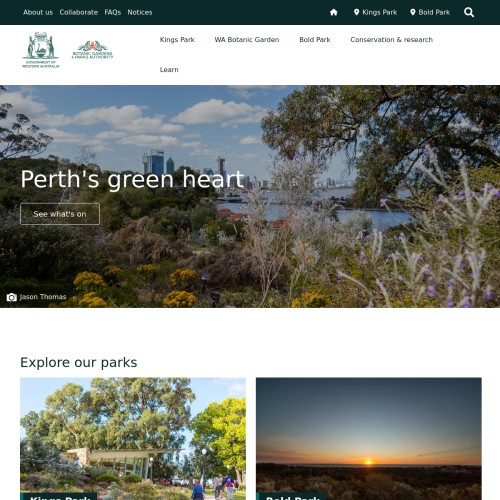Open the Bold Park sunset photo card
The height and width of the screenshot is (500, 500).
coord(369,439)
